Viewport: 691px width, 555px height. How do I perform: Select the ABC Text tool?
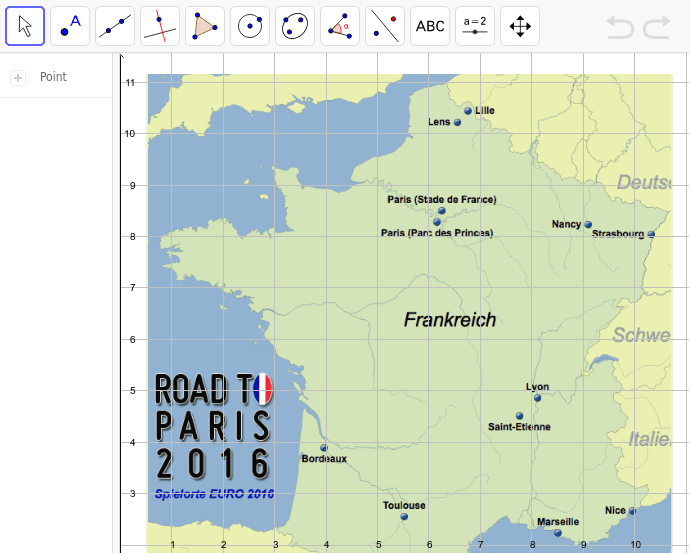[x=430, y=26]
